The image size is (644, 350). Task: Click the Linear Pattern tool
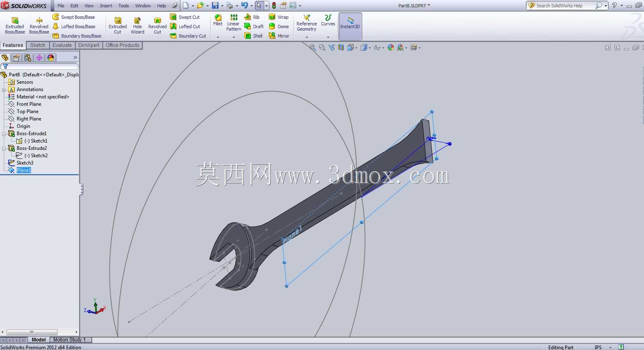234,23
